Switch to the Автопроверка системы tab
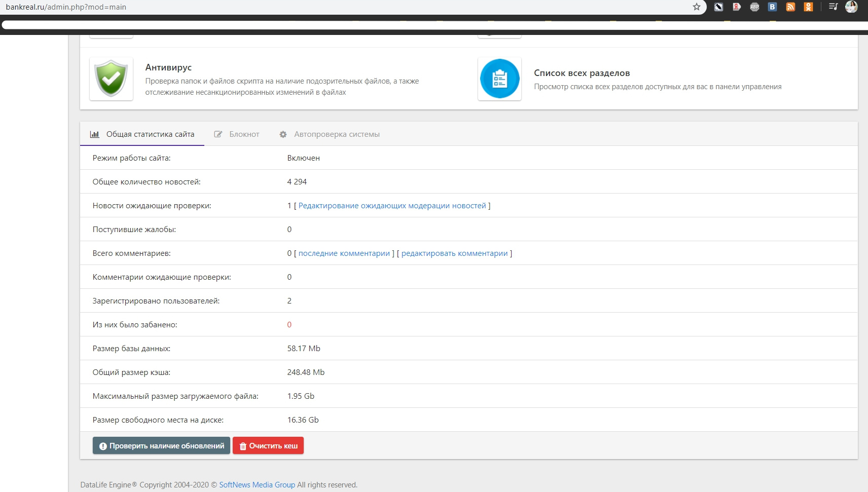 [x=329, y=134]
